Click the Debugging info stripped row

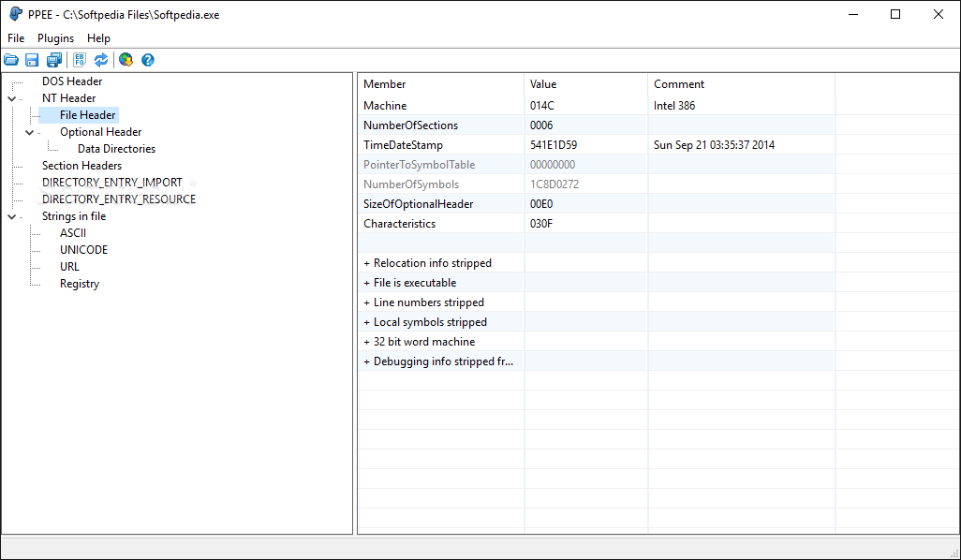pos(597,361)
